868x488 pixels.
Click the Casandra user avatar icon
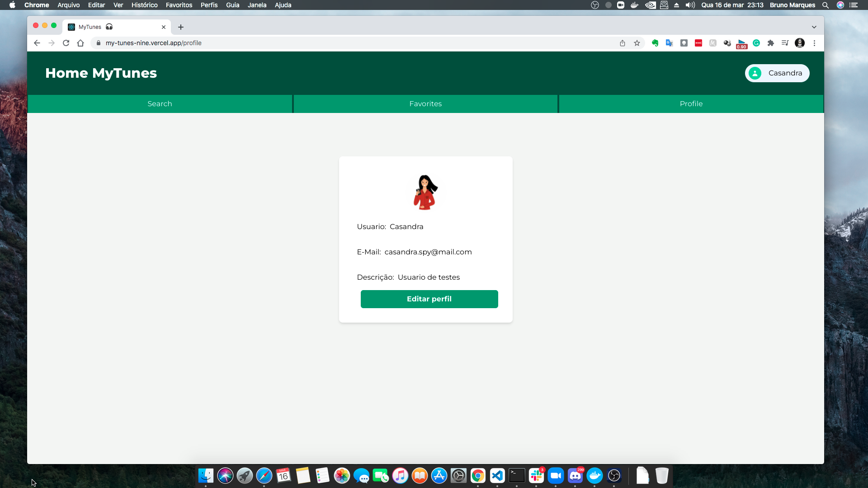click(755, 73)
